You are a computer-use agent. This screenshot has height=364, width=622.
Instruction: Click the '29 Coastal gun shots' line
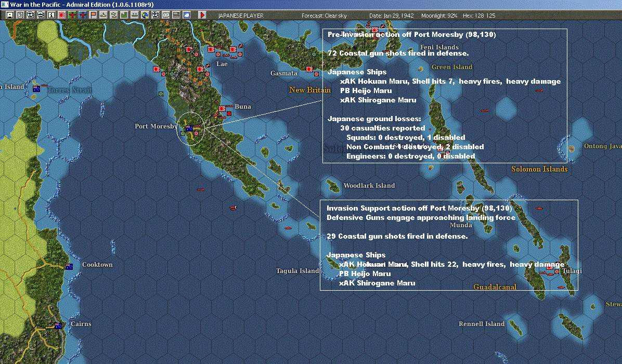(397, 236)
